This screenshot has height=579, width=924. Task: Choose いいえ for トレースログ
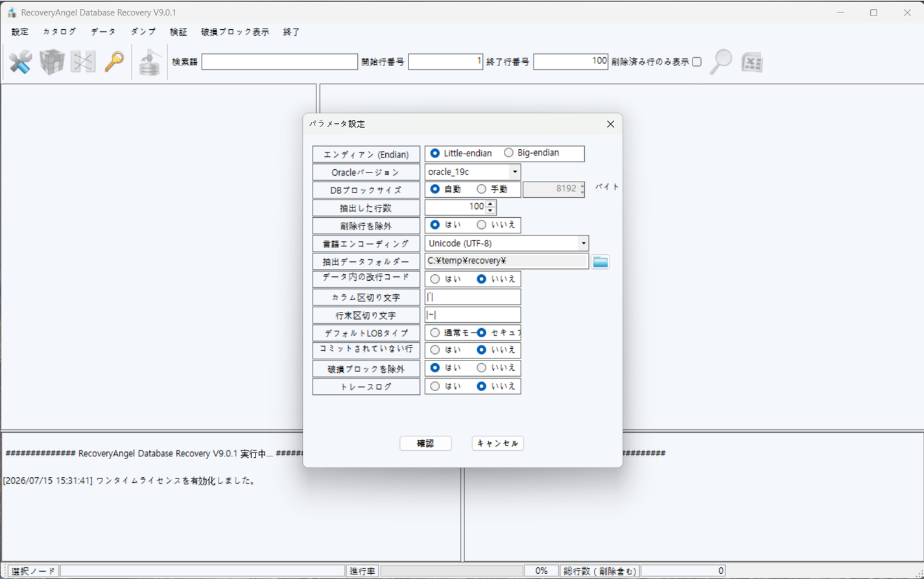pos(481,386)
